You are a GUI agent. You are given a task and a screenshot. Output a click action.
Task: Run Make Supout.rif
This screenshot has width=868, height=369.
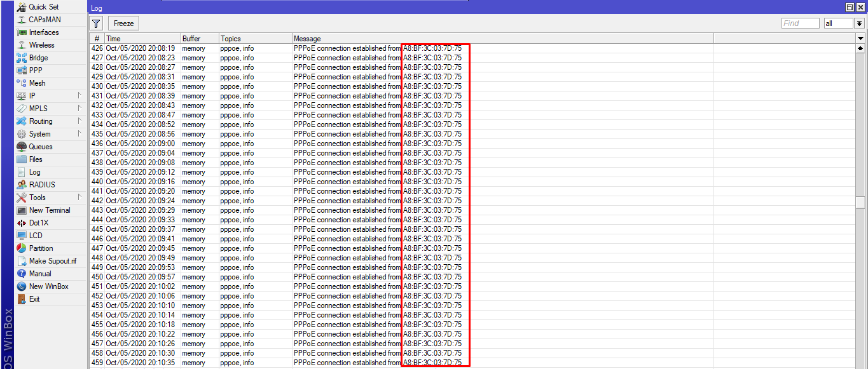(39, 260)
